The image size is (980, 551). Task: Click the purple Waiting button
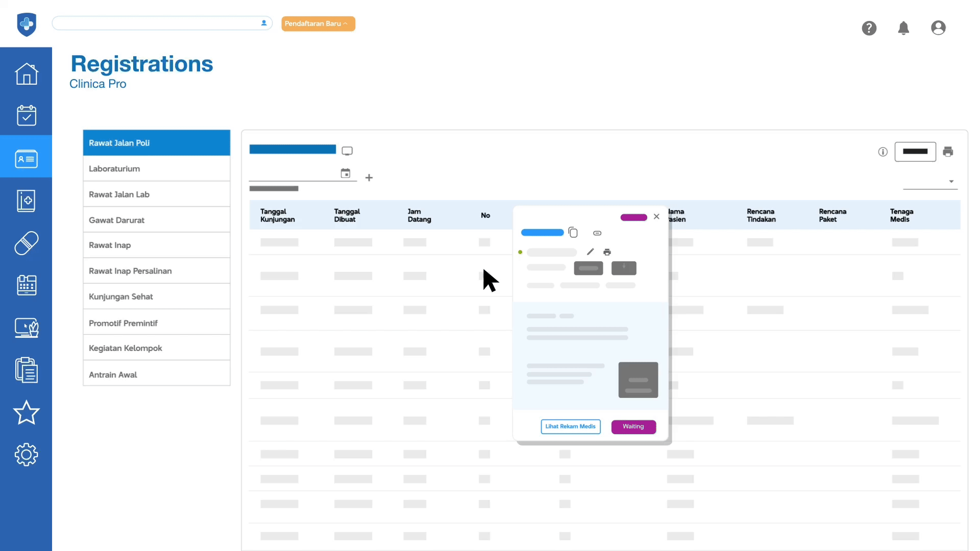pos(633,427)
